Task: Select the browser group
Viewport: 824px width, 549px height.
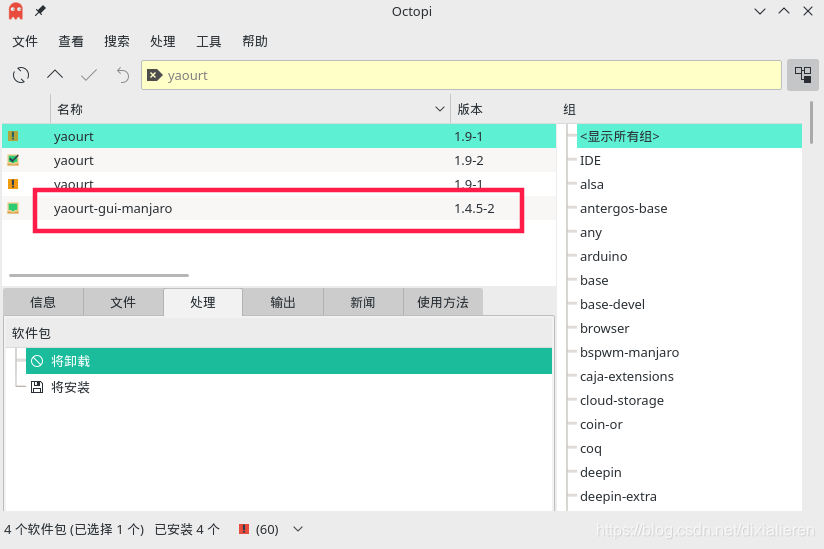Action: 604,328
